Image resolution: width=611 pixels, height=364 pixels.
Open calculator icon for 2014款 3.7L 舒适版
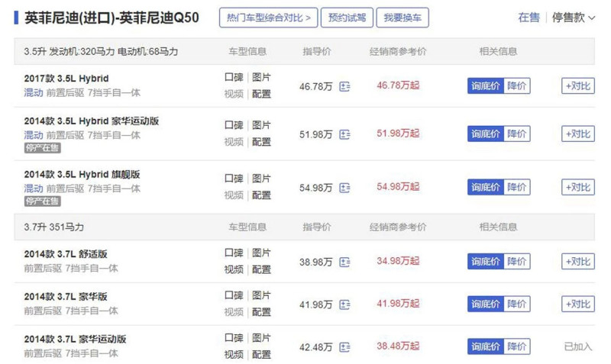[x=344, y=263]
